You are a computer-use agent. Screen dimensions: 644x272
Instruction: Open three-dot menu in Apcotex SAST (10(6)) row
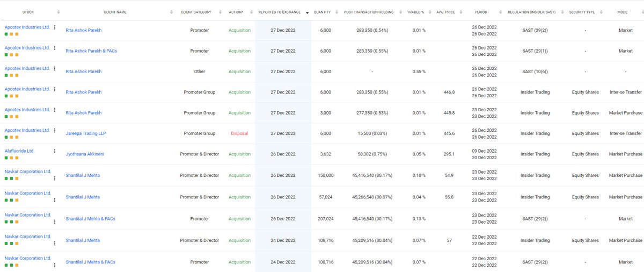(54, 69)
